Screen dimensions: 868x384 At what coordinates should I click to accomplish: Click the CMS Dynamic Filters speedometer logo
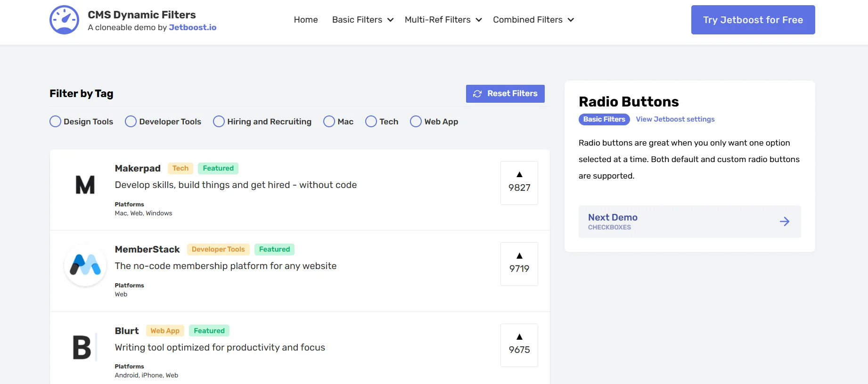64,20
